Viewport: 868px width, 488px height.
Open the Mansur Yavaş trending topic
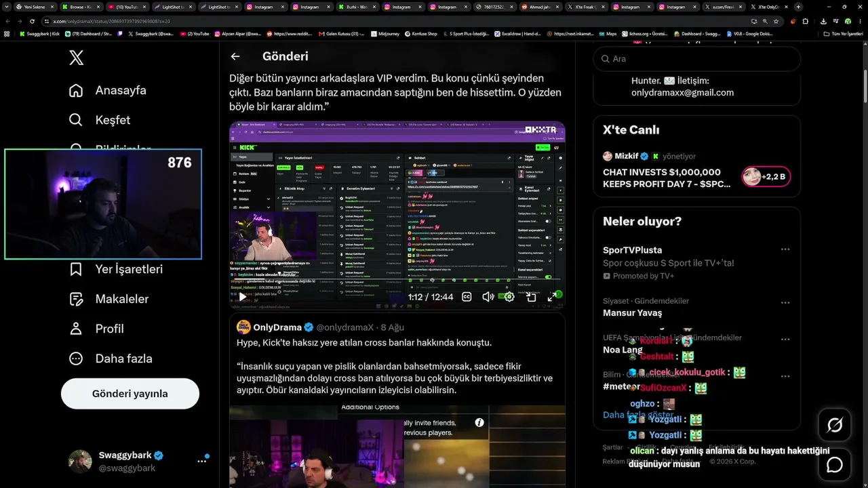(x=633, y=313)
